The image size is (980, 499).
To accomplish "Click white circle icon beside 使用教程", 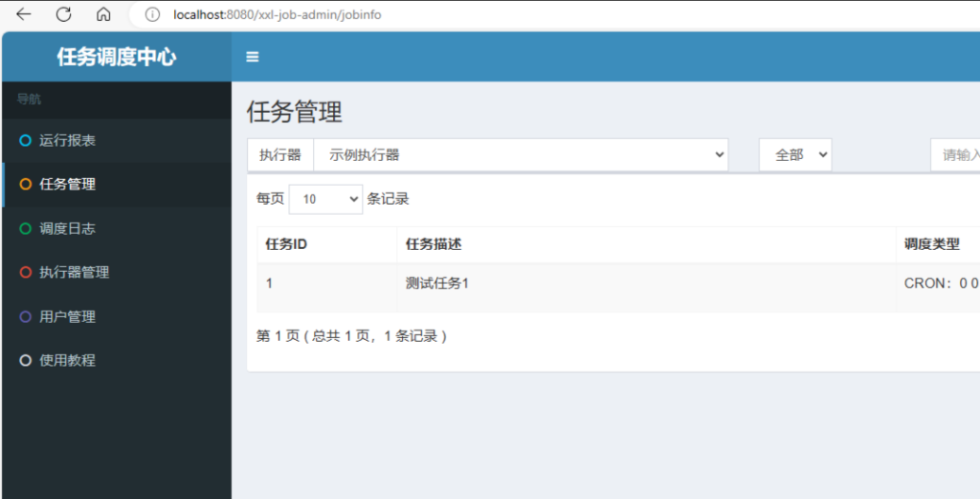I will tap(25, 361).
